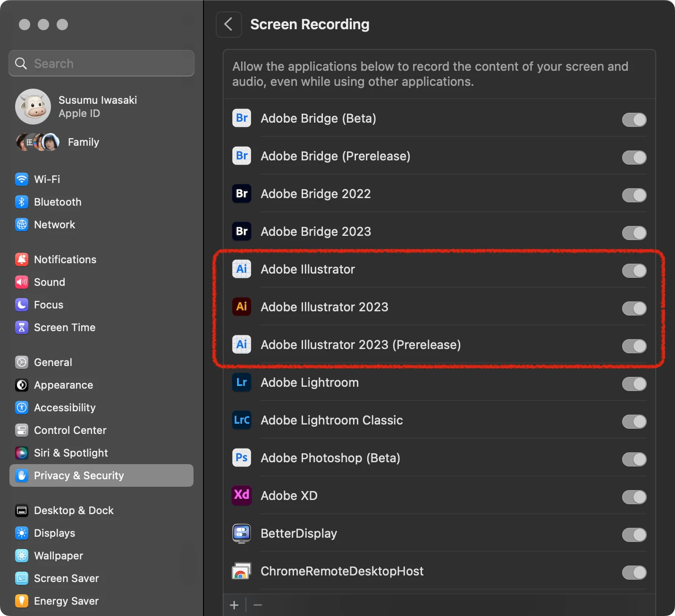Click the Sound speaker icon
Screen dimensions: 675x616
22,282
